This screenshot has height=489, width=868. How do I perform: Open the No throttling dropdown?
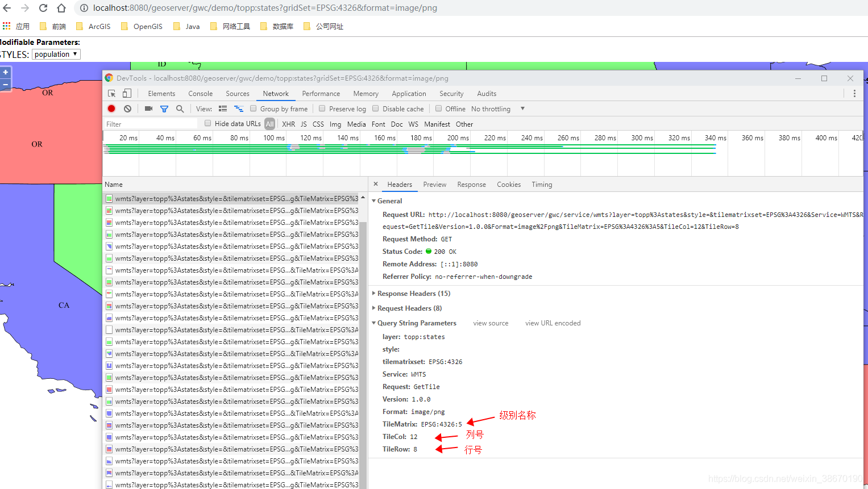point(497,108)
